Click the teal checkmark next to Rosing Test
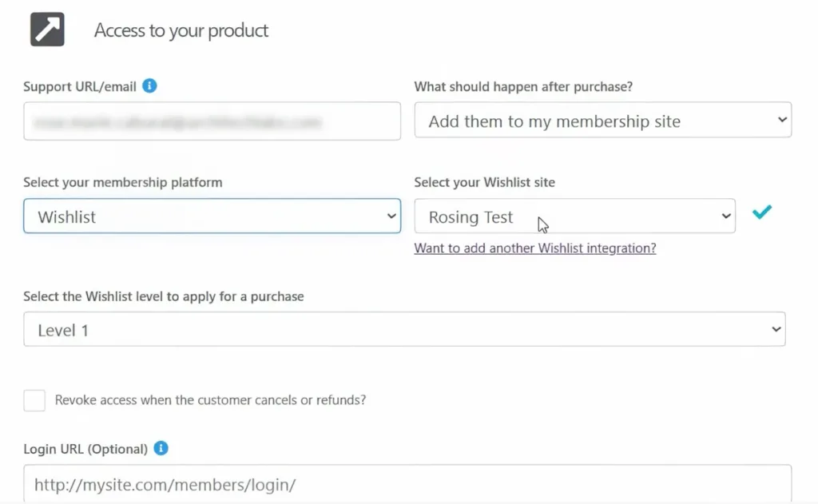This screenshot has width=818, height=504. (761, 212)
